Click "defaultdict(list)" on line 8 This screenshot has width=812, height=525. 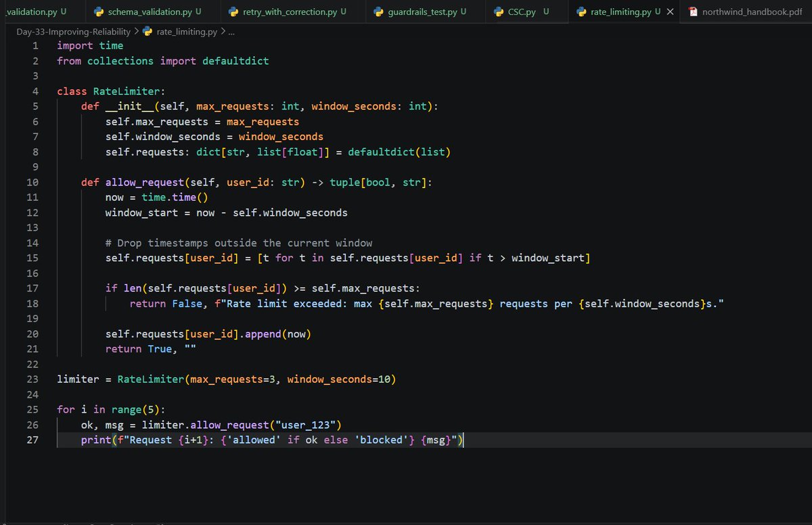(x=399, y=152)
